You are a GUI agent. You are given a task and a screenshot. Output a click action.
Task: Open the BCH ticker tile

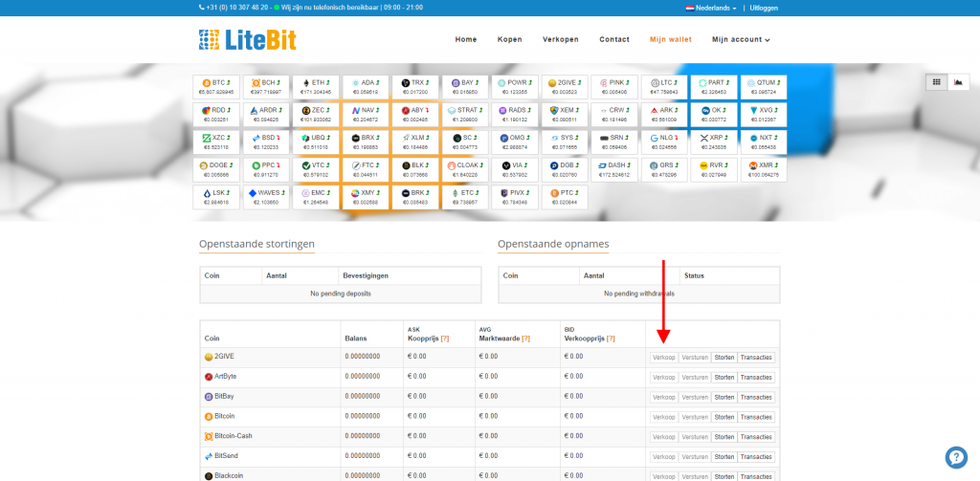266,87
